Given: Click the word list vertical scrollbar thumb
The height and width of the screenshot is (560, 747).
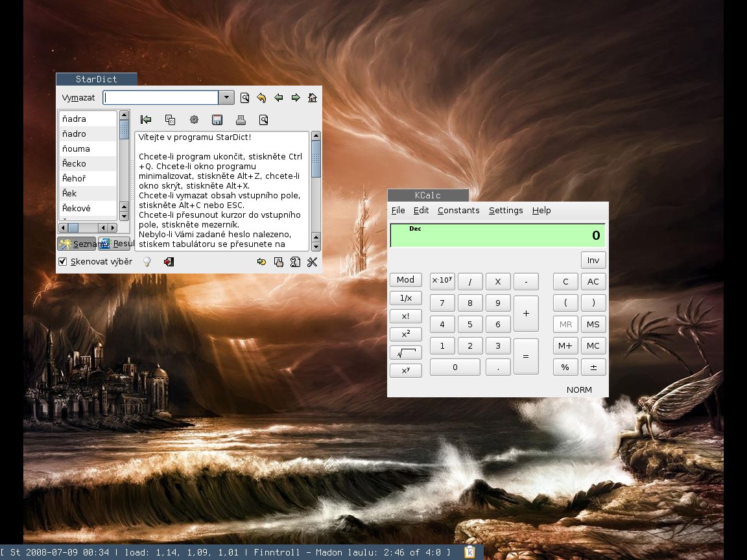Looking at the screenshot, I should (124, 130).
